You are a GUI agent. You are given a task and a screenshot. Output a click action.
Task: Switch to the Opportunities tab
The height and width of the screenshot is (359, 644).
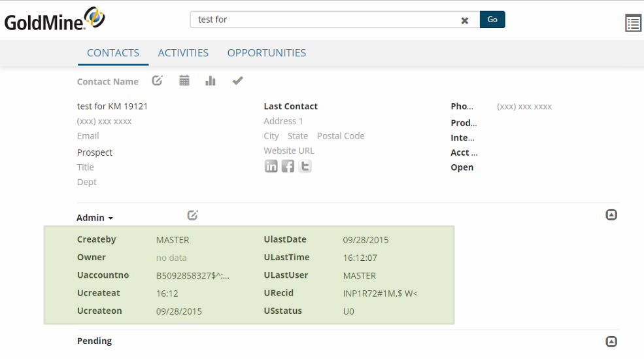(266, 53)
